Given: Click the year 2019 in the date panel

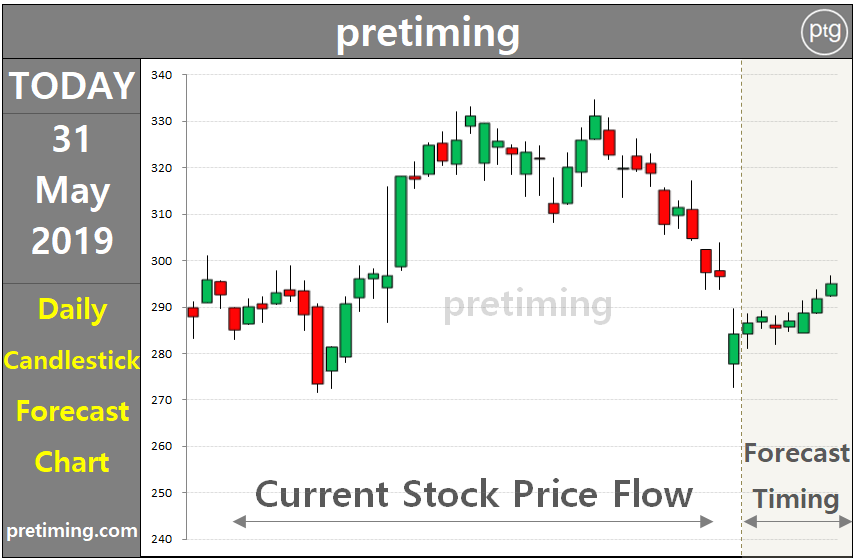Looking at the screenshot, I should click(x=71, y=241).
